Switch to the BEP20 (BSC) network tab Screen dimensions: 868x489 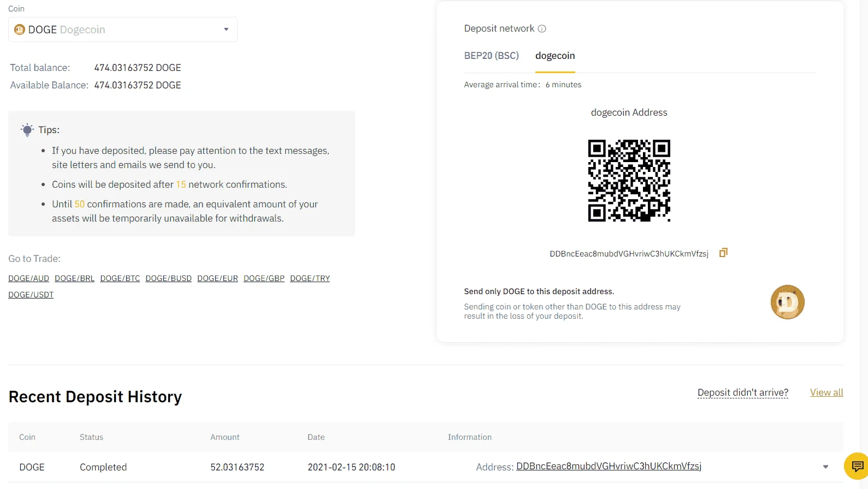pos(492,56)
